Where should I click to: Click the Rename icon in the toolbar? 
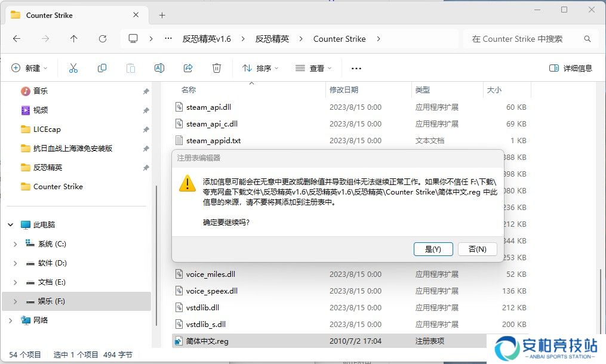[x=159, y=68]
